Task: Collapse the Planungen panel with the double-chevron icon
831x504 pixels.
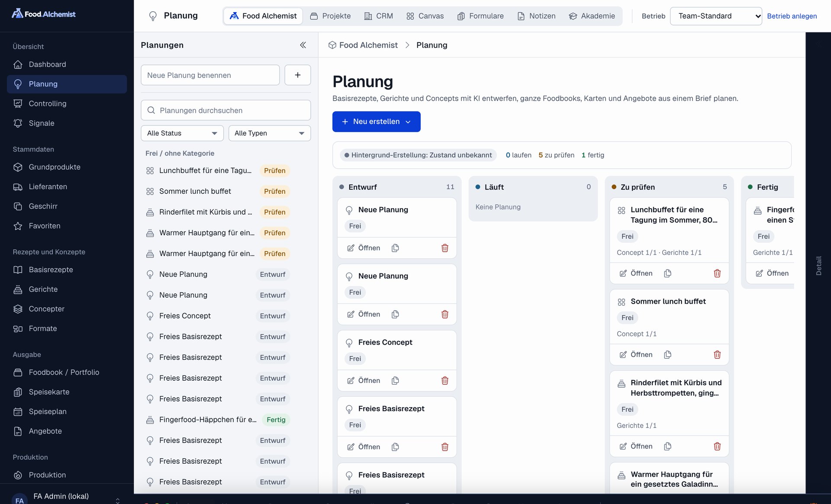Action: 303,45
